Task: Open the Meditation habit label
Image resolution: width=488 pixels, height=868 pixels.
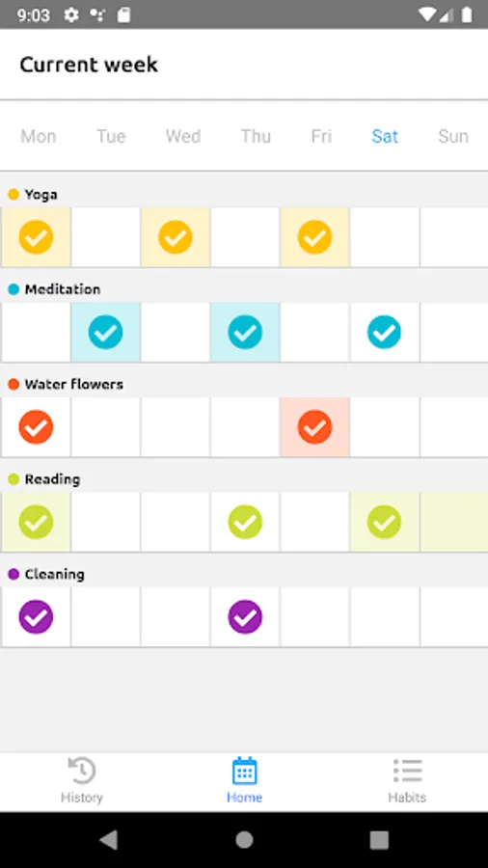Action: (x=63, y=289)
